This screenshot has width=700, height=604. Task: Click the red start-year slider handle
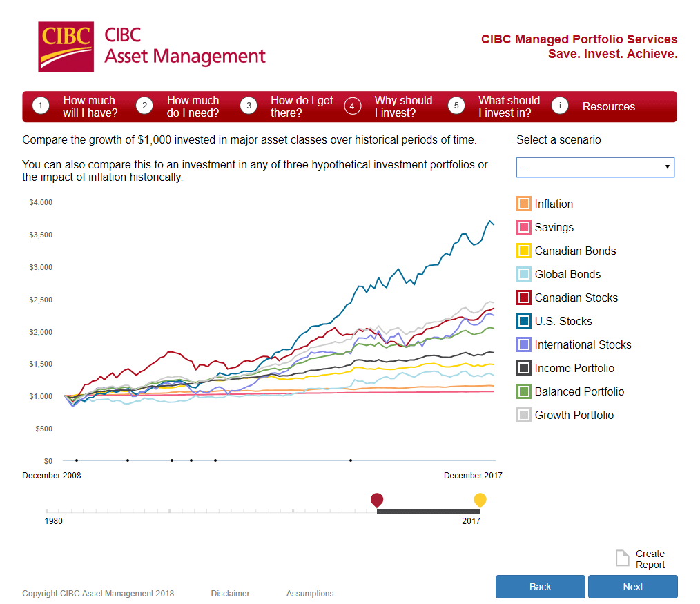point(377,500)
